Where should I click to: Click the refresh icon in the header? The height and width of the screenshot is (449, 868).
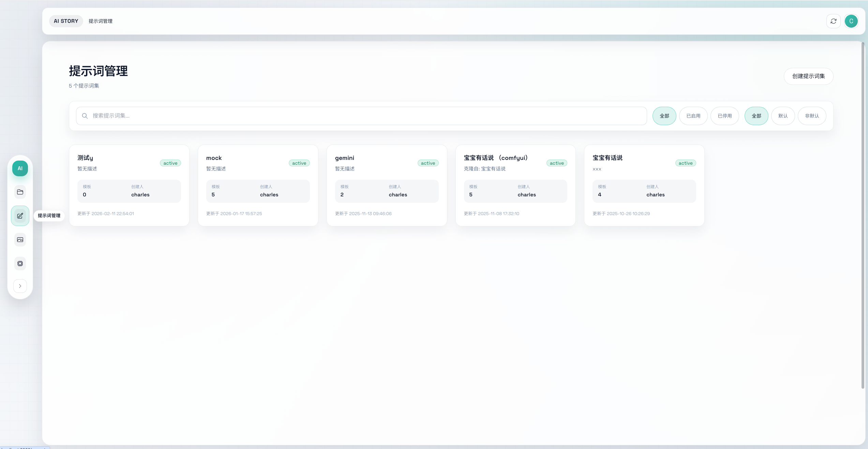coord(834,21)
